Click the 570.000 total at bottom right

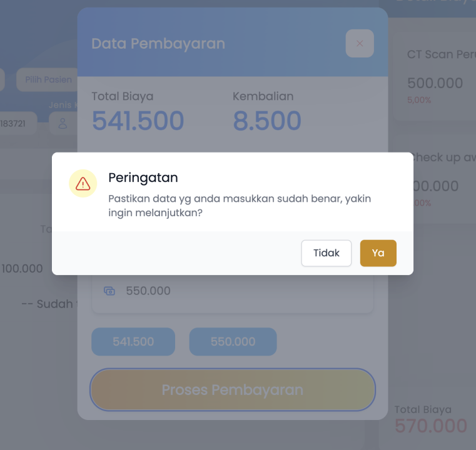(x=430, y=426)
